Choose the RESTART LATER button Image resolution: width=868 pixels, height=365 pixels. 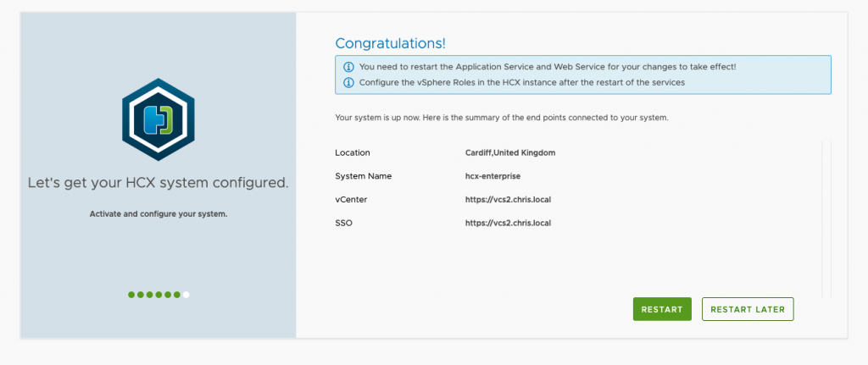(748, 309)
